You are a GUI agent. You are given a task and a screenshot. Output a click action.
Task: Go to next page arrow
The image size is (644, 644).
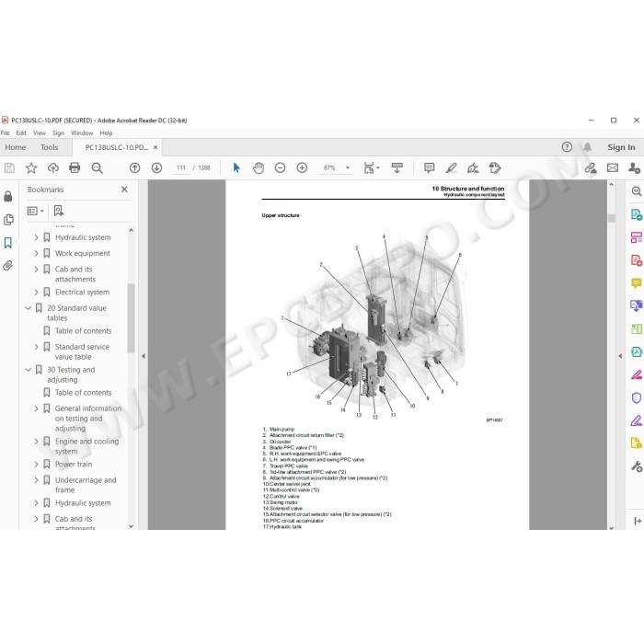[x=156, y=168]
